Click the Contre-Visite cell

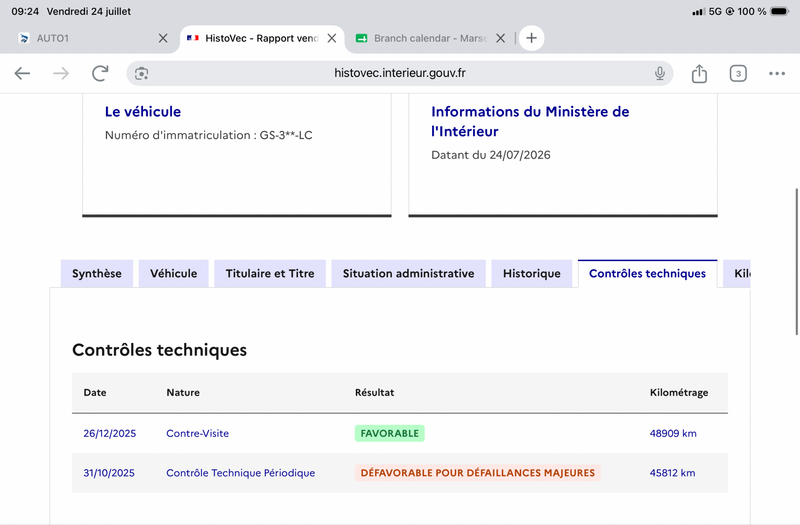(x=197, y=433)
